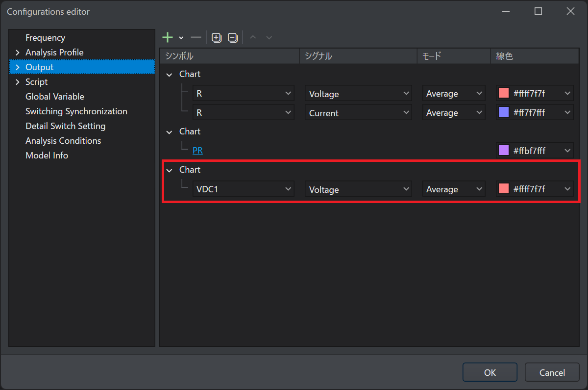The image size is (588, 390).
Task: Open symbol dropdown R in Current row
Action: pyautogui.click(x=244, y=112)
